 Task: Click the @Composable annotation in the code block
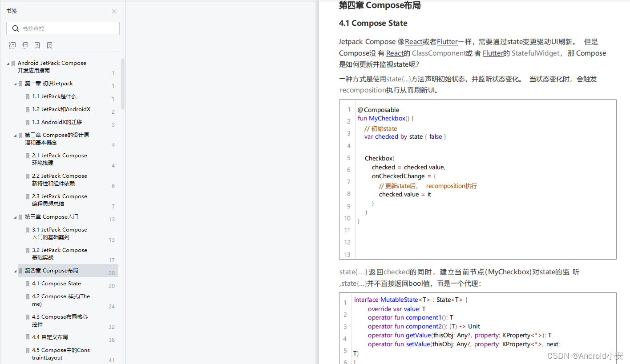pos(379,110)
